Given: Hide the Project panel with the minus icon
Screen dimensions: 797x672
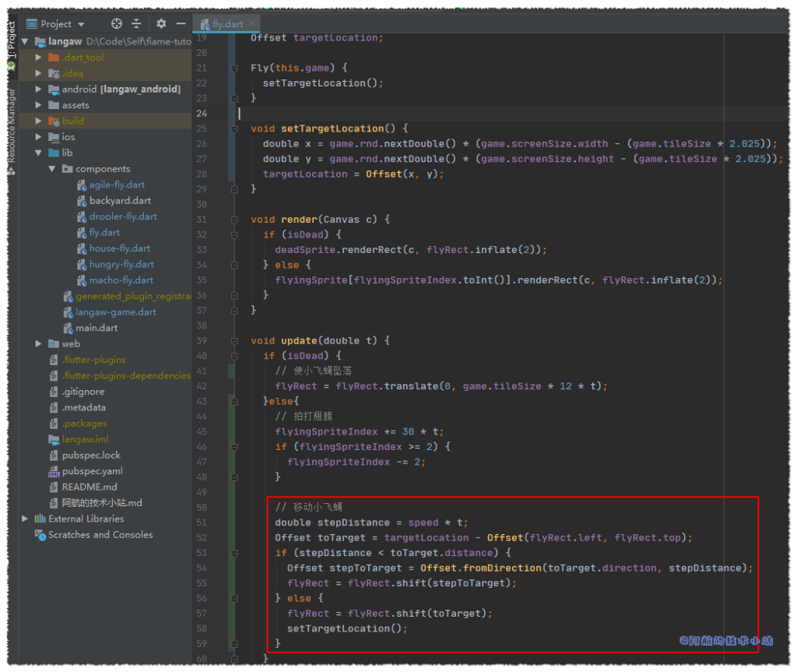Looking at the screenshot, I should 180,24.
